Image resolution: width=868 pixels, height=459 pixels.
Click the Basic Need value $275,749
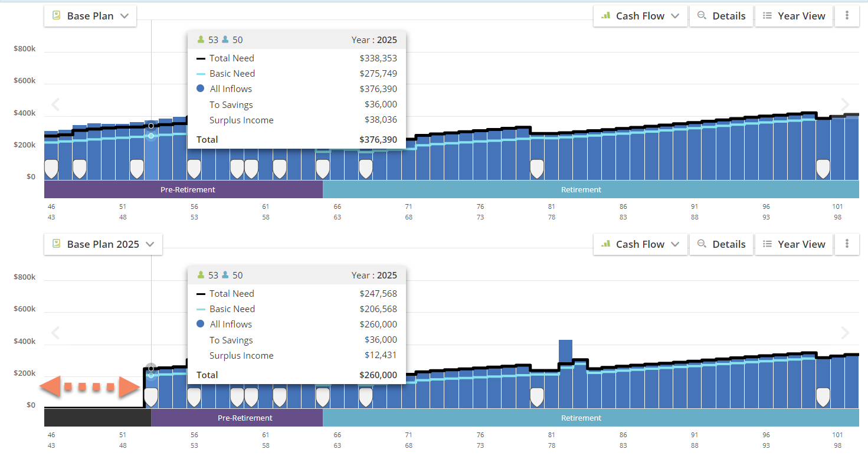pos(378,74)
